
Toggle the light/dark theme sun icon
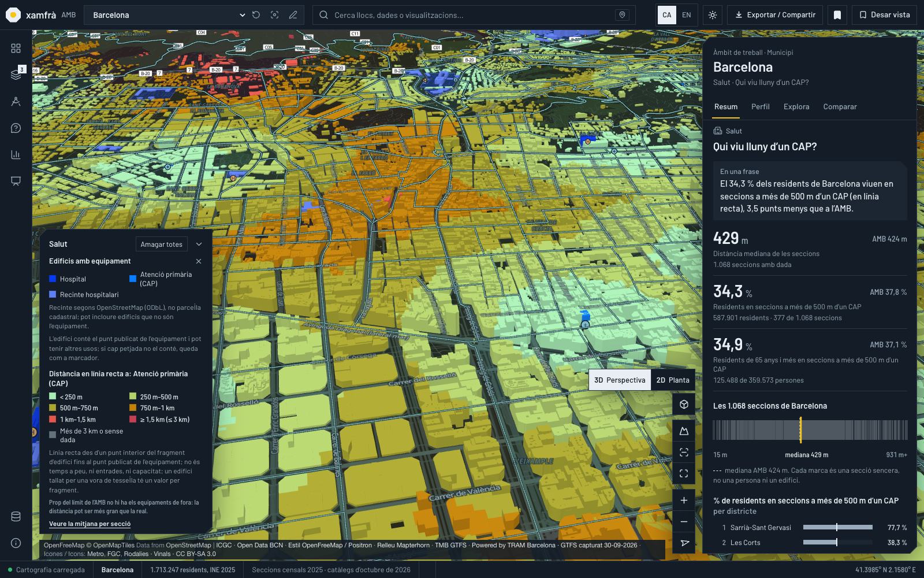click(x=713, y=15)
